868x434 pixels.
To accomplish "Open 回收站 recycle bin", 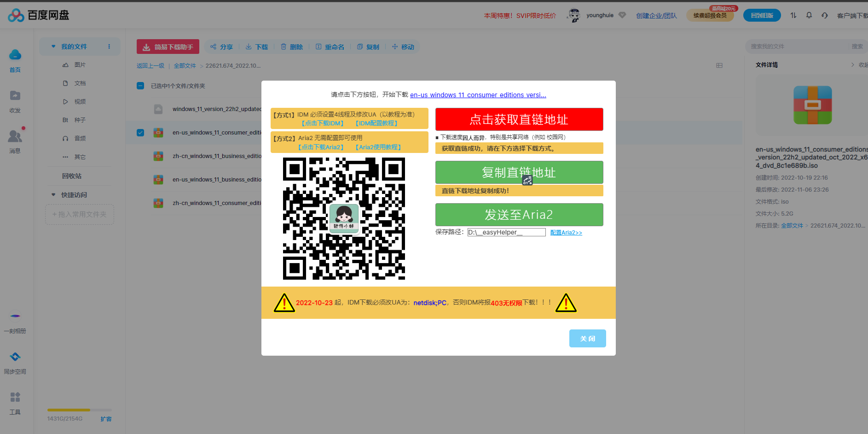I will [x=72, y=176].
